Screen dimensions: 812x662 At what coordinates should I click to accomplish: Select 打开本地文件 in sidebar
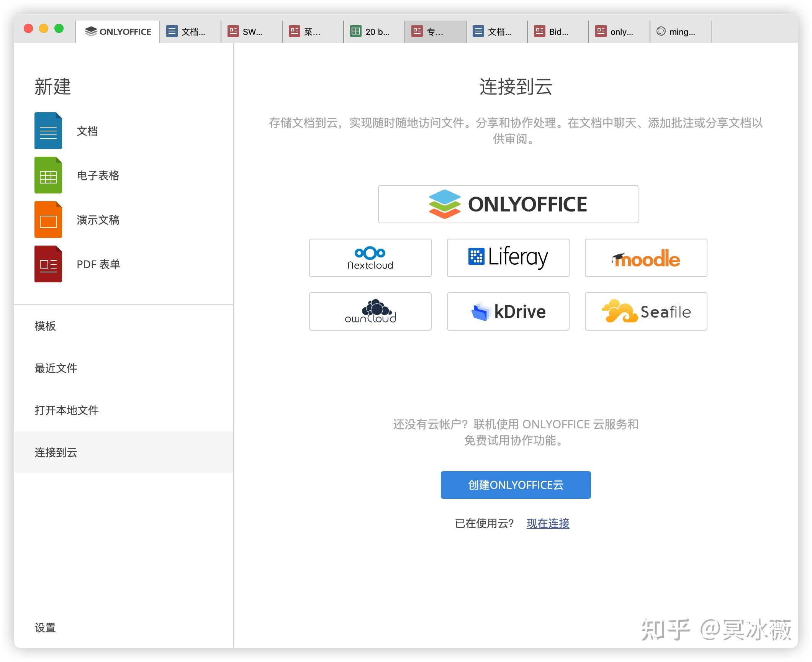pyautogui.click(x=67, y=410)
